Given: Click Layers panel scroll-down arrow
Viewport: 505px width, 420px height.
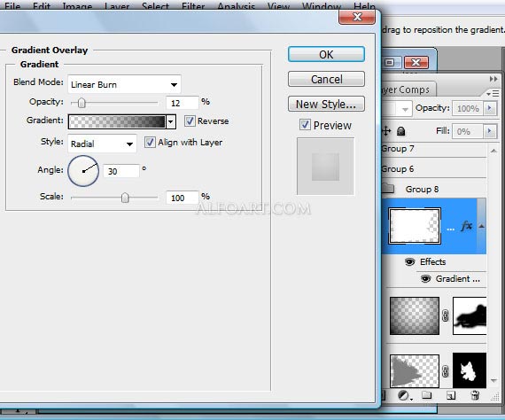Looking at the screenshot, I should [x=493, y=381].
